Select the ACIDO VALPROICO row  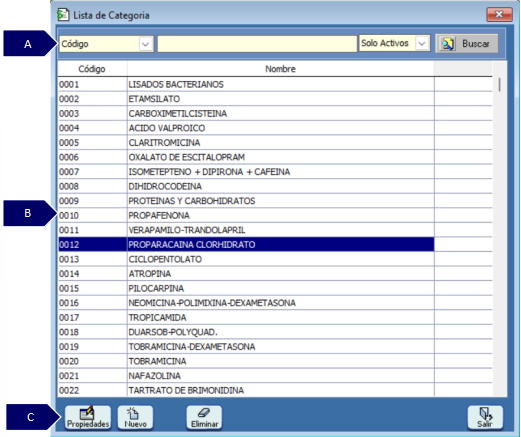pos(246,128)
